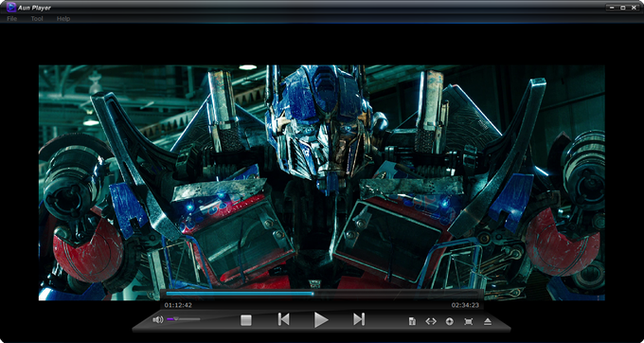Image resolution: width=644 pixels, height=343 pixels.
Task: Click the round snapshot icon
Action: pos(450,321)
